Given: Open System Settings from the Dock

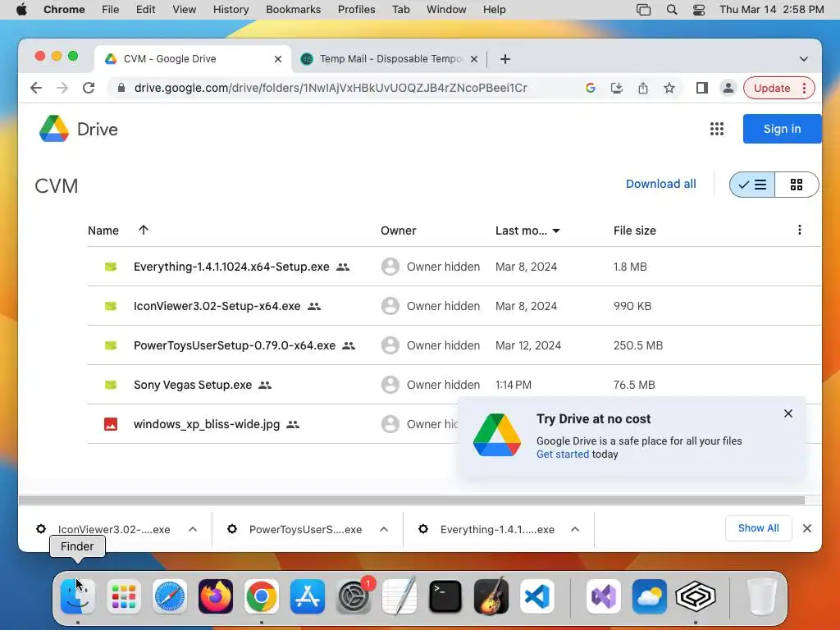Looking at the screenshot, I should tap(354, 596).
